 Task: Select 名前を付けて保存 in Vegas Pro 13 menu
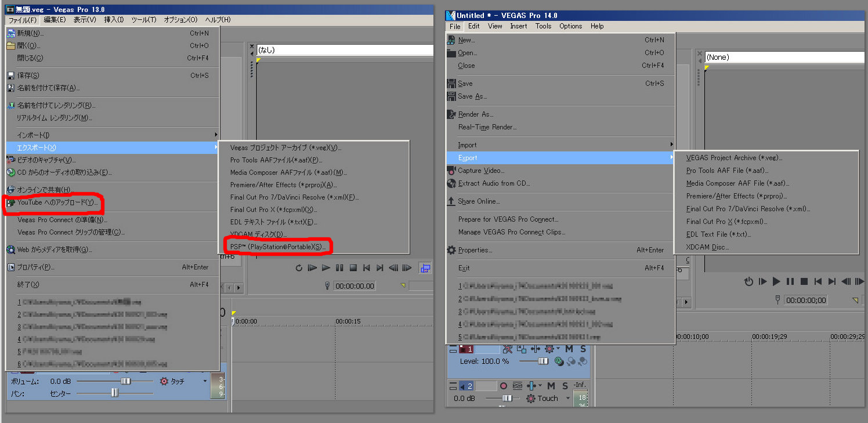(113, 88)
